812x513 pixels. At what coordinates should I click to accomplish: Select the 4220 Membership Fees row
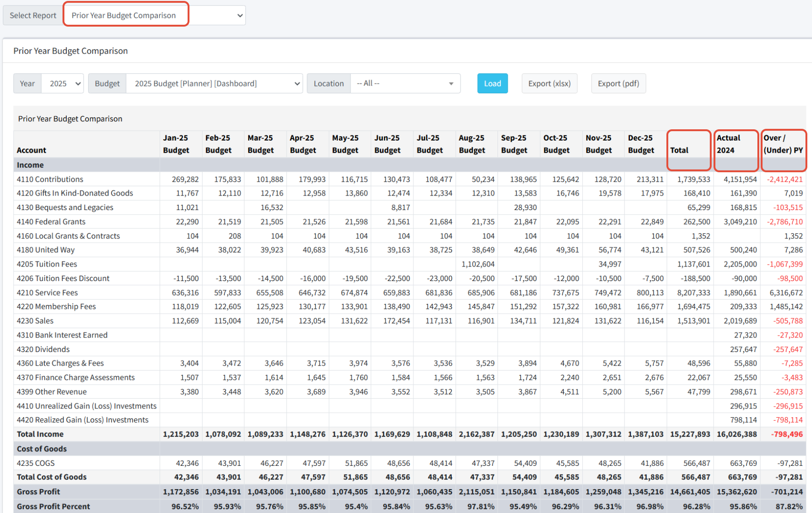pyautogui.click(x=410, y=307)
